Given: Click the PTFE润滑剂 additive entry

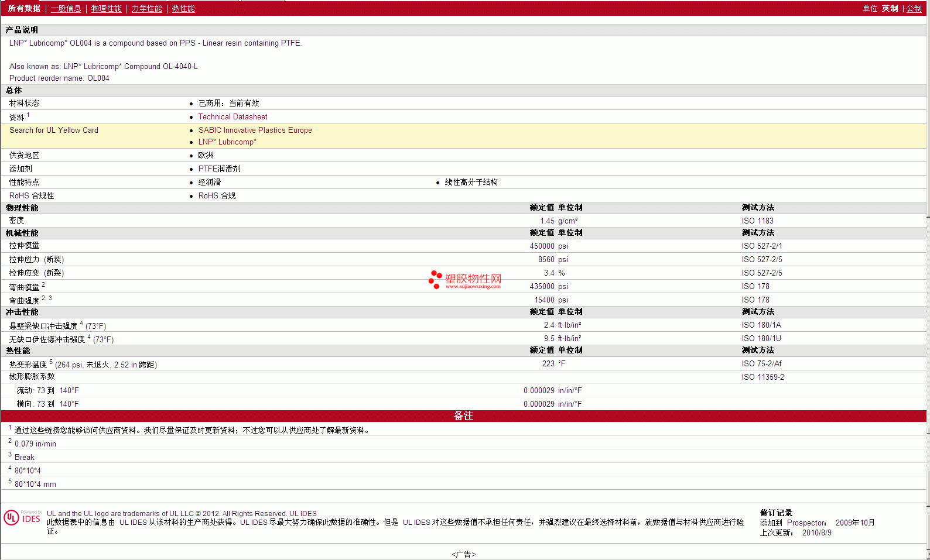Looking at the screenshot, I should (219, 169).
